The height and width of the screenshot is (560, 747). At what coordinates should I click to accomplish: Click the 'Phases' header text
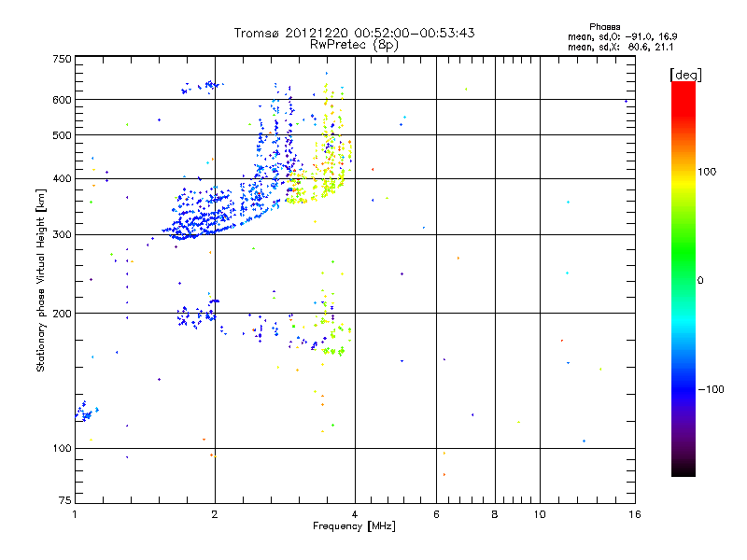coord(604,27)
